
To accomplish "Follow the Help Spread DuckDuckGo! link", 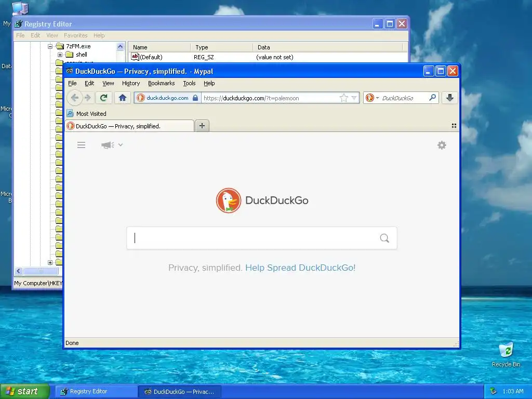I will pos(300,268).
